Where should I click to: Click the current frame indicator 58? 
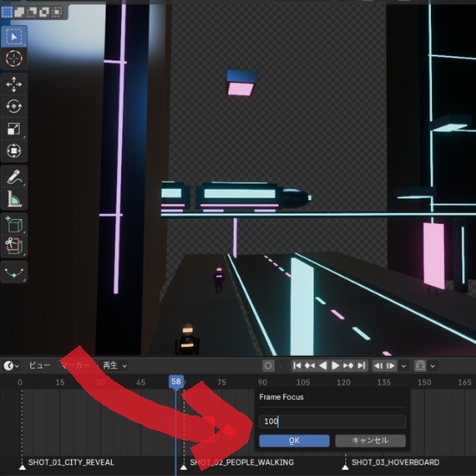pyautogui.click(x=176, y=382)
